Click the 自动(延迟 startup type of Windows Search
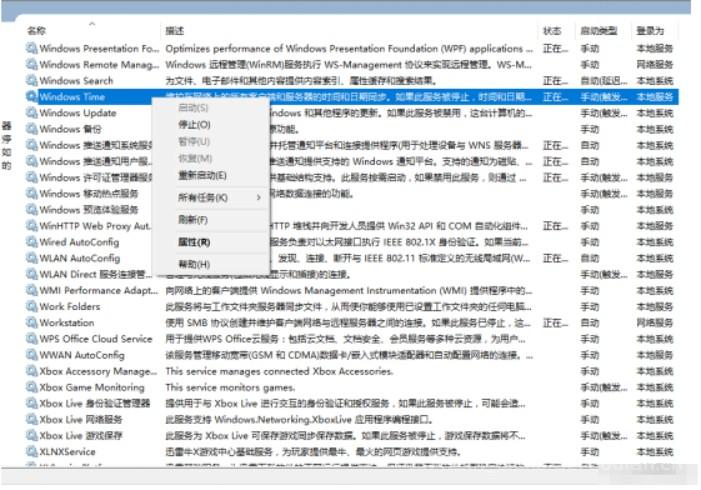 (604, 80)
